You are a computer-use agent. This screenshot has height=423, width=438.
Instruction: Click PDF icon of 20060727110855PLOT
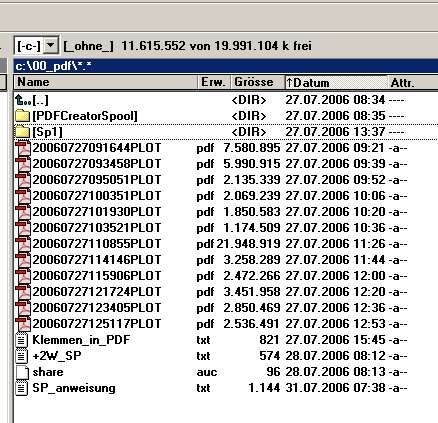tap(23, 244)
